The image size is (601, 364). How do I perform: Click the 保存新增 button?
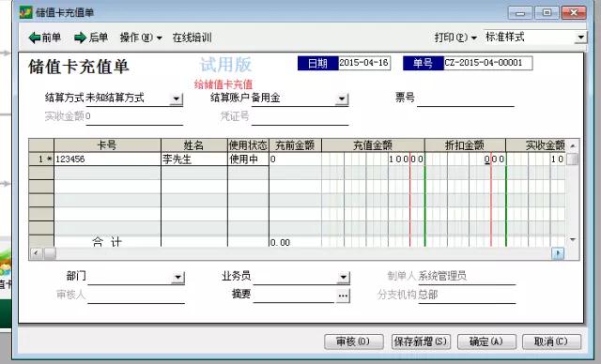coord(421,341)
